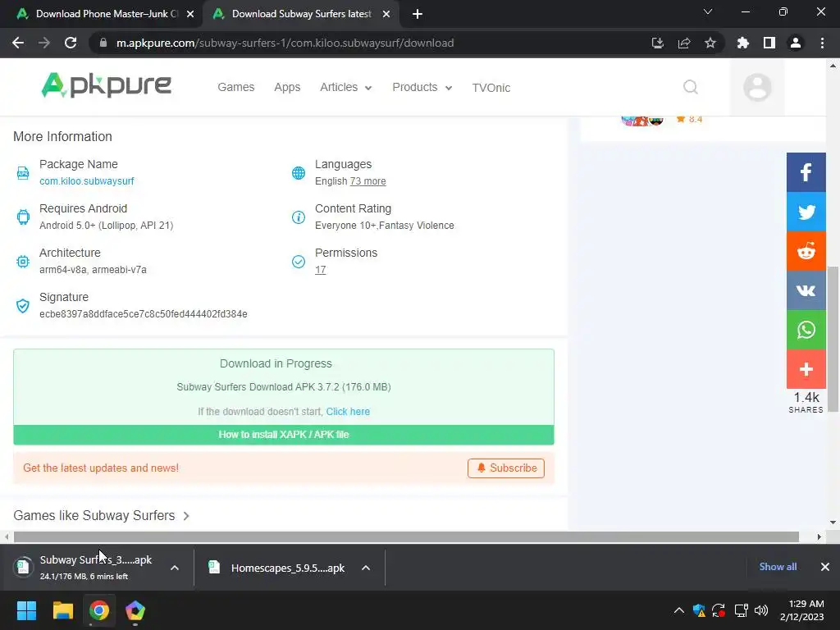Click the signature hash text

pyautogui.click(x=144, y=314)
